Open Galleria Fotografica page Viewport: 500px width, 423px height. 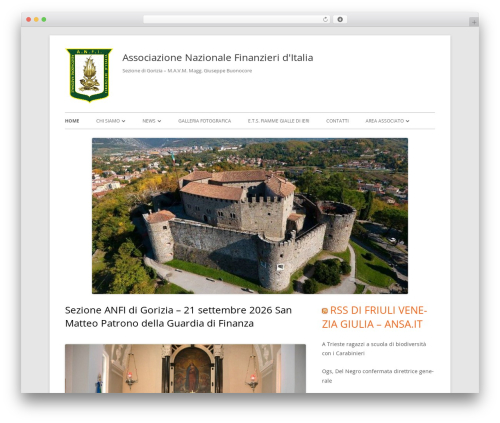tap(204, 121)
